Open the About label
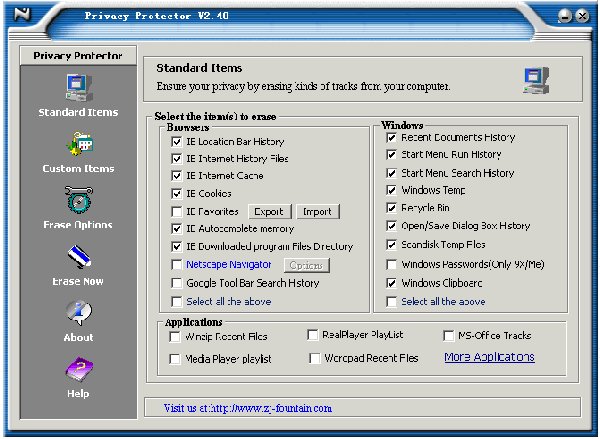Screen dimensions: 600x439 [78, 338]
